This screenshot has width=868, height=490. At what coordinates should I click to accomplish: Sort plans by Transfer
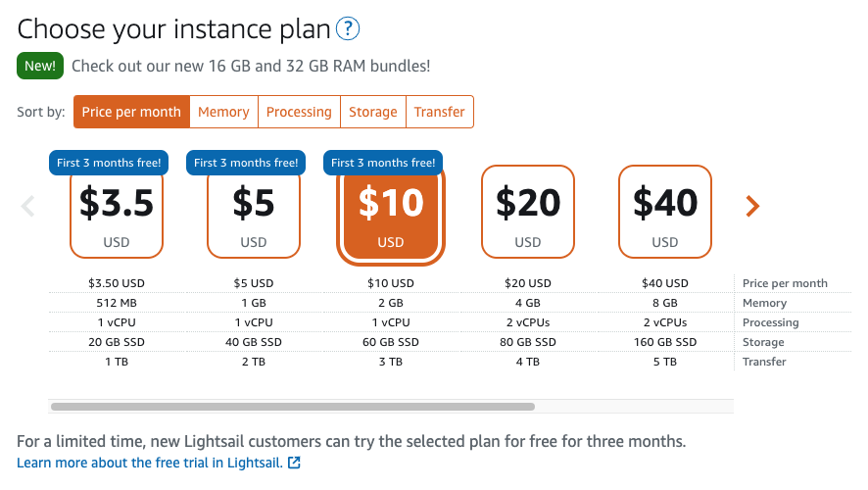[439, 112]
